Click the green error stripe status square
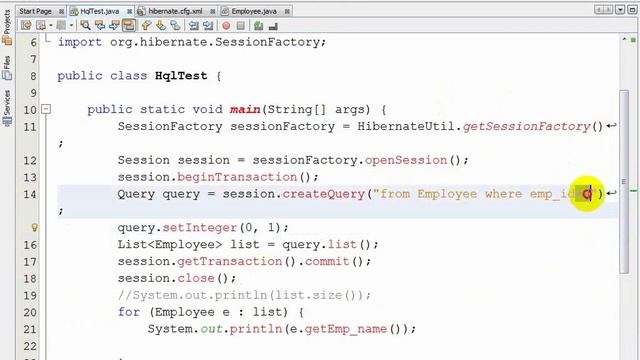This screenshot has width=640, height=360. coord(633,40)
